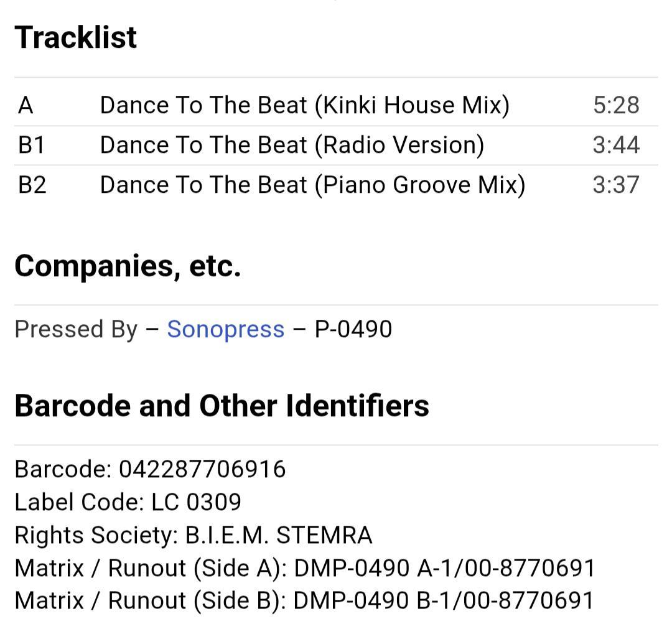The height and width of the screenshot is (634, 672).
Task: Click the 5:28 track duration
Action: (616, 105)
